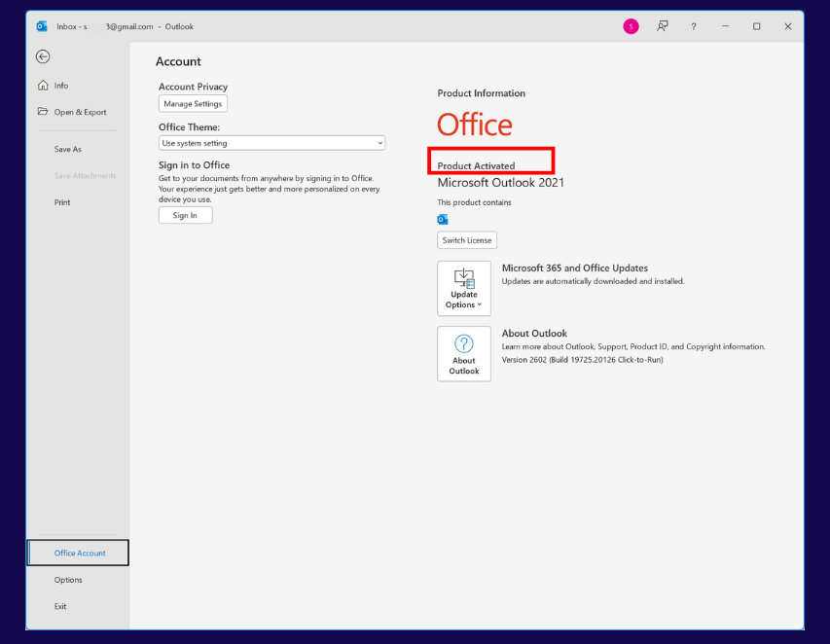Click the back arrow to leave Backstage
The height and width of the screenshot is (644, 830).
tap(43, 56)
